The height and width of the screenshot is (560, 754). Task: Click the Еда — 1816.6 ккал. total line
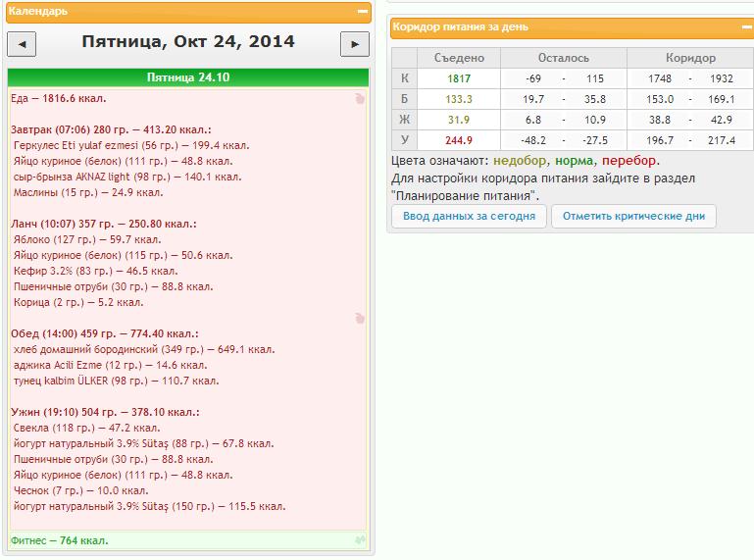coord(58,99)
